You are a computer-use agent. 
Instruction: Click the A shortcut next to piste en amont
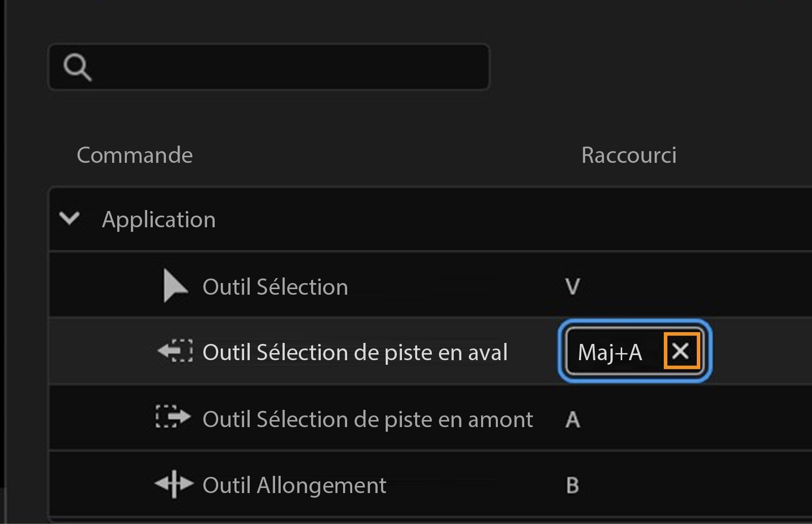[x=572, y=418]
